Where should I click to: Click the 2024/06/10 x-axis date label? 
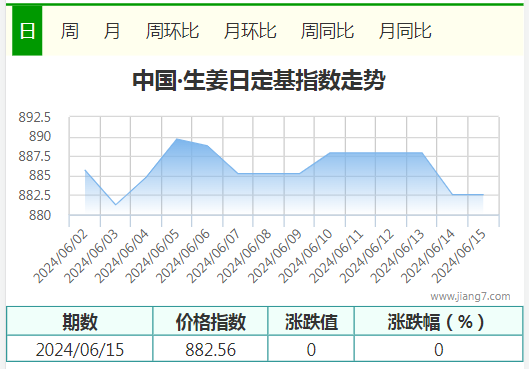click(x=305, y=256)
